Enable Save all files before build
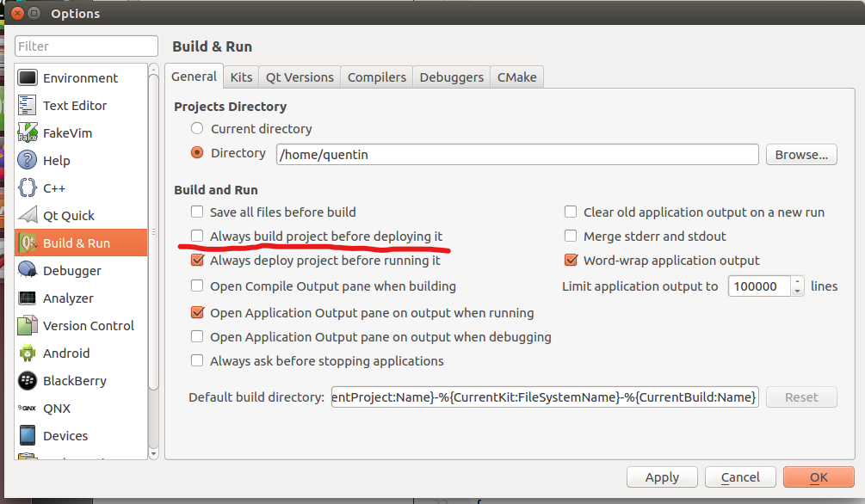This screenshot has height=504, width=865. (197, 212)
